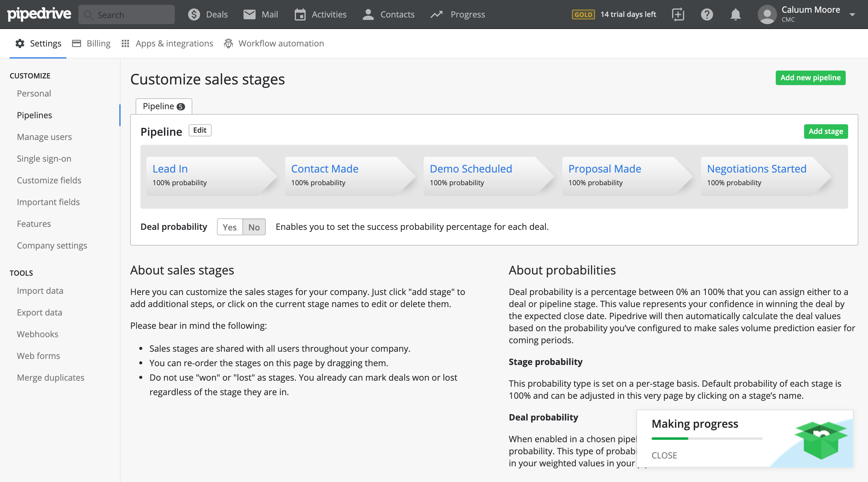Open the notifications bell icon
The image size is (868, 482).
coord(735,14)
